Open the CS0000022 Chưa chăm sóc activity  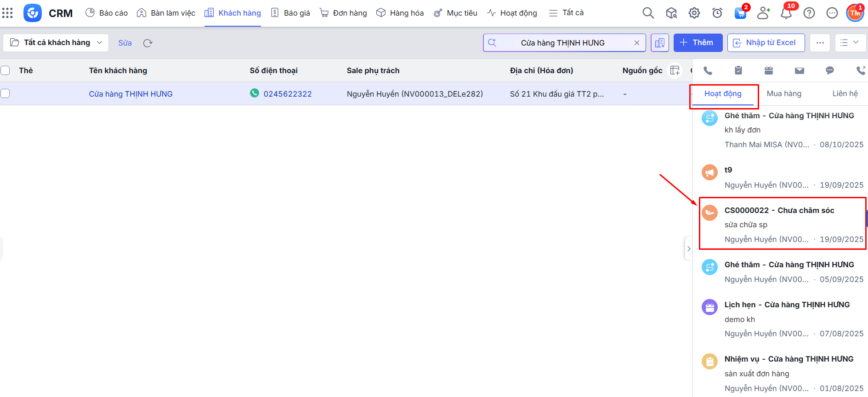pyautogui.click(x=779, y=211)
